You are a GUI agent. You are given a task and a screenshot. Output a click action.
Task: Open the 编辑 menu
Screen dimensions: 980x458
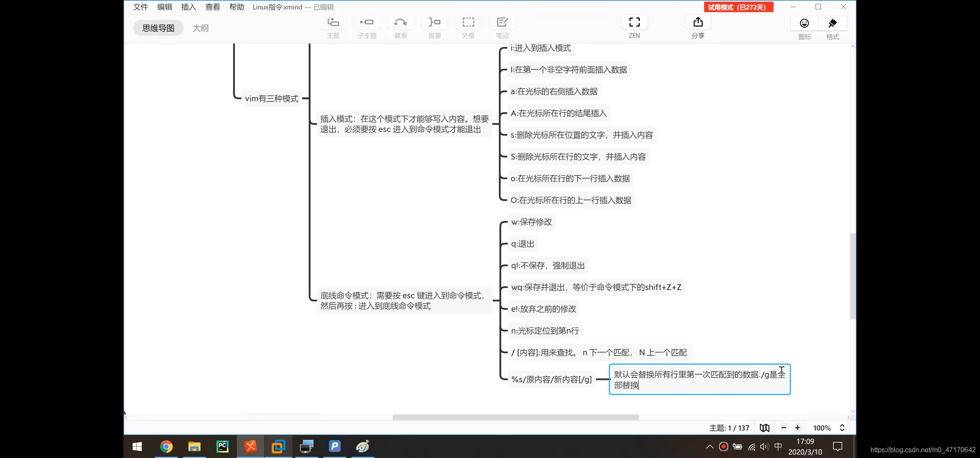click(x=165, y=7)
